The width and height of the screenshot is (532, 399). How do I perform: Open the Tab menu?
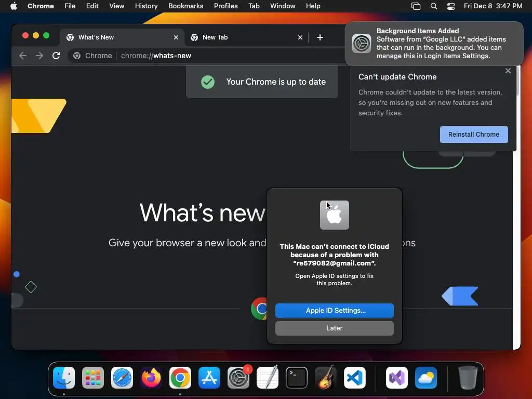[x=254, y=6]
